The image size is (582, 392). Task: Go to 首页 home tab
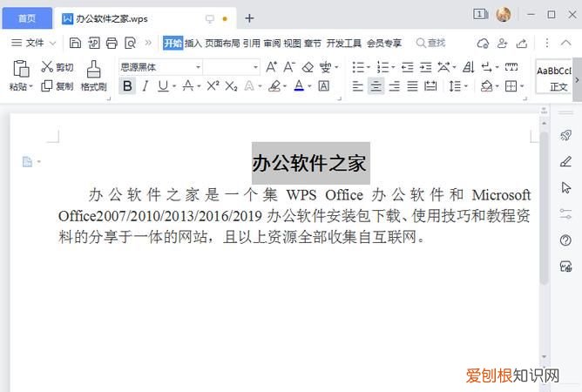pyautogui.click(x=27, y=18)
